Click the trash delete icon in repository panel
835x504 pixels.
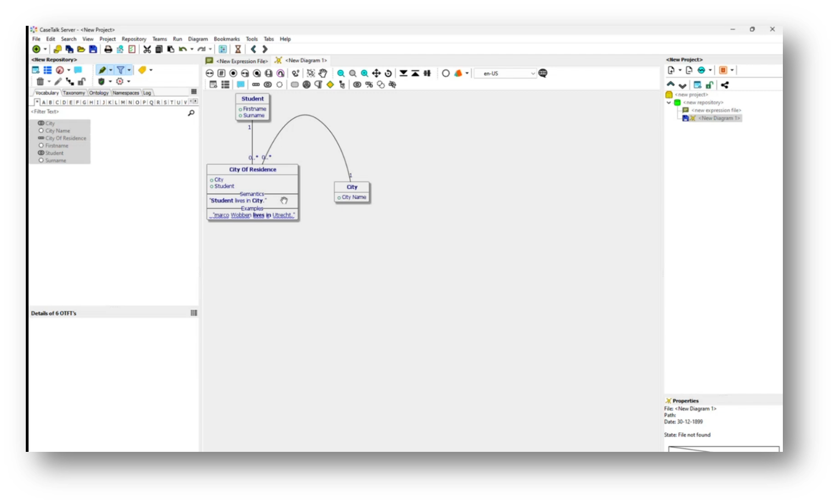point(40,81)
